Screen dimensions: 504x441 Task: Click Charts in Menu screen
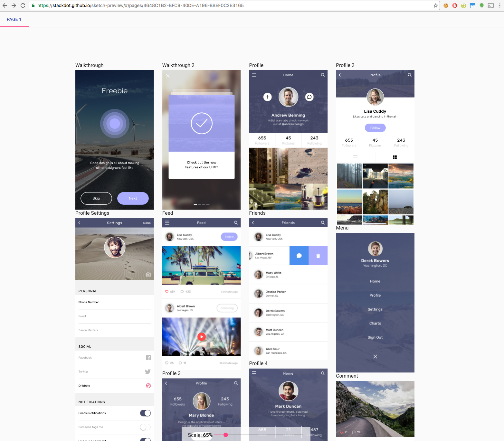click(x=375, y=324)
